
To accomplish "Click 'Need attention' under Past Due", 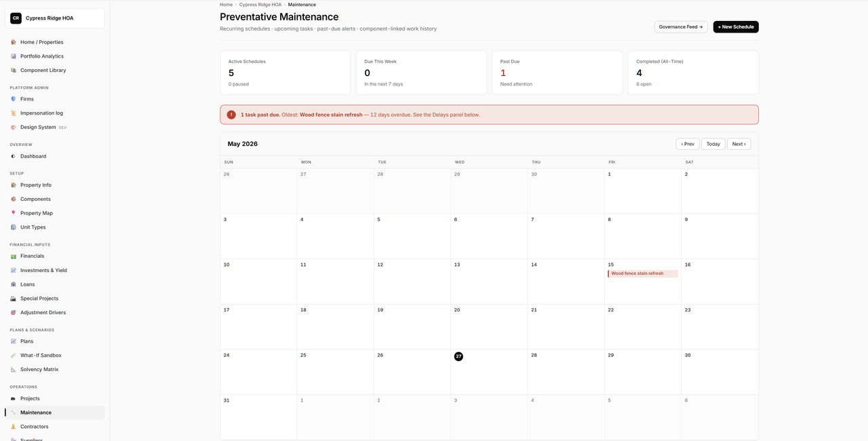I will pos(517,84).
